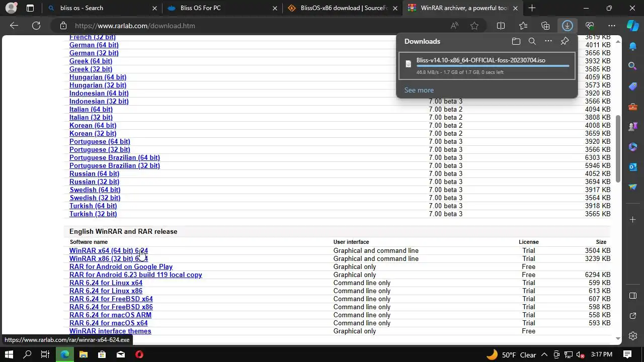Download WinRAR x86 (32 bit) 6.24
This screenshot has width=644, height=362.
[x=109, y=258]
